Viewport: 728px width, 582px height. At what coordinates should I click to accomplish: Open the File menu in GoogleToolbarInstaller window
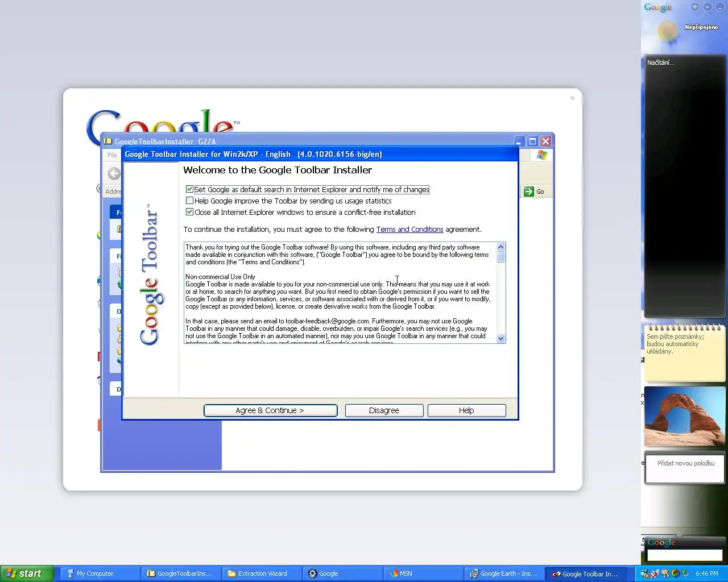[112, 155]
